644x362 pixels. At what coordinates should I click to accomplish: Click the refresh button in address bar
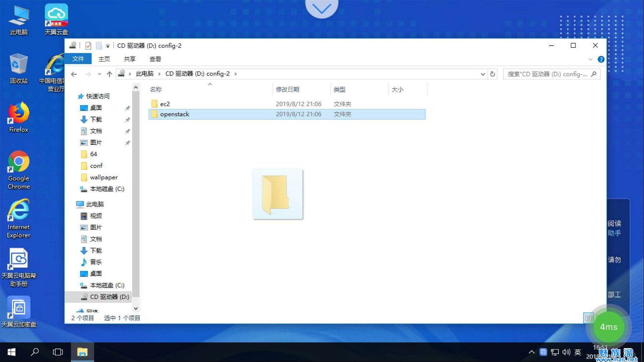492,74
